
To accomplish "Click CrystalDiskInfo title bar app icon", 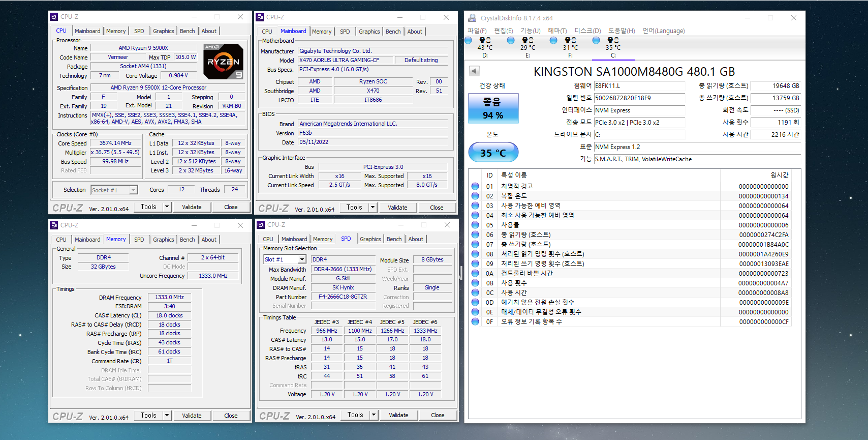I will [472, 18].
